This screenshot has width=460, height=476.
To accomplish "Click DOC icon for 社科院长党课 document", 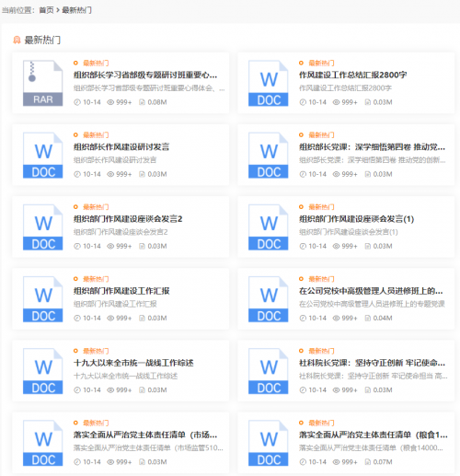I will (x=269, y=371).
